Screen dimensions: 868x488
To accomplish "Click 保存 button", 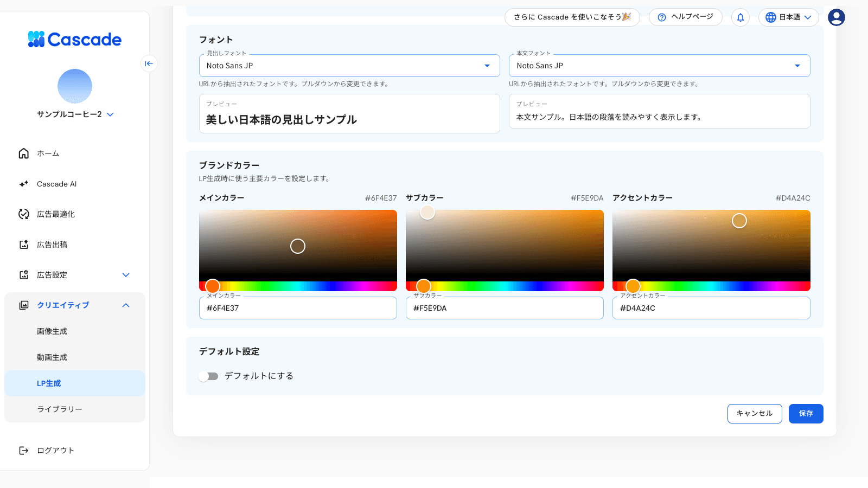I will coord(806,414).
